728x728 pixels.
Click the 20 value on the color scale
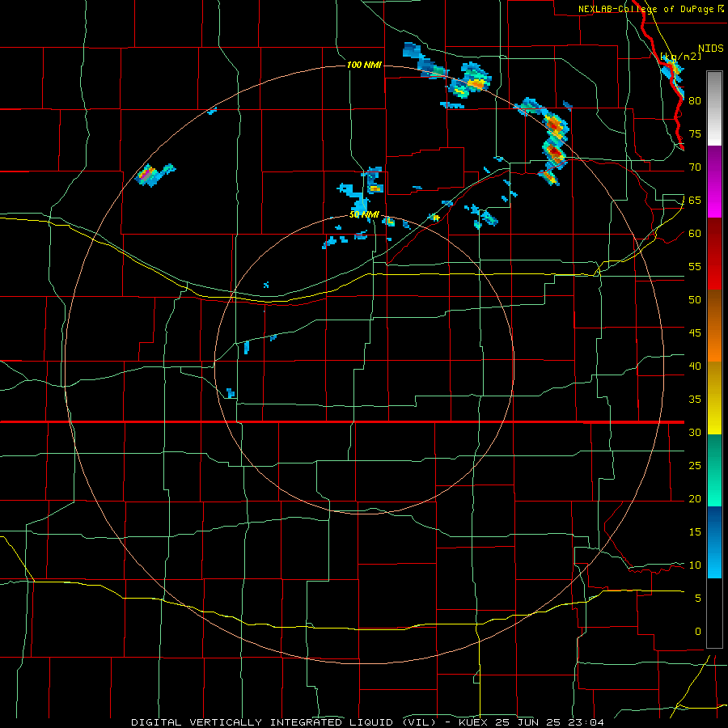coord(695,498)
